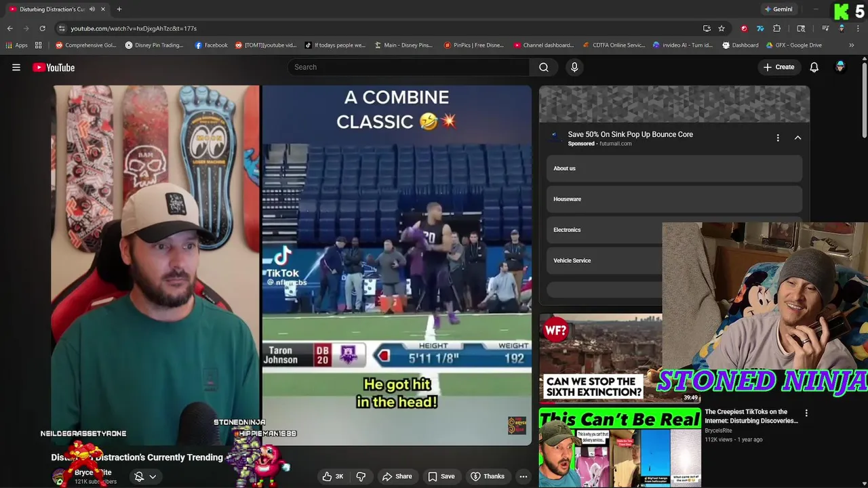Image resolution: width=868 pixels, height=488 pixels.
Task: Open the Channel dashboard bookmark
Action: [544, 45]
